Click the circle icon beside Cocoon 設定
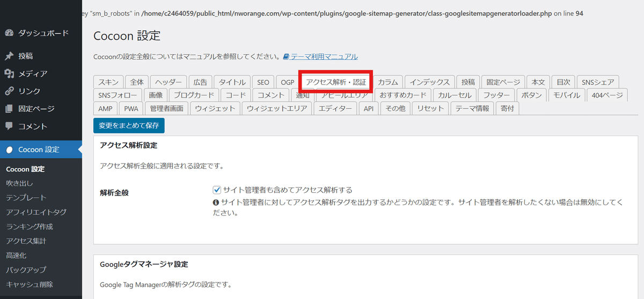The image size is (644, 299). click(9, 149)
